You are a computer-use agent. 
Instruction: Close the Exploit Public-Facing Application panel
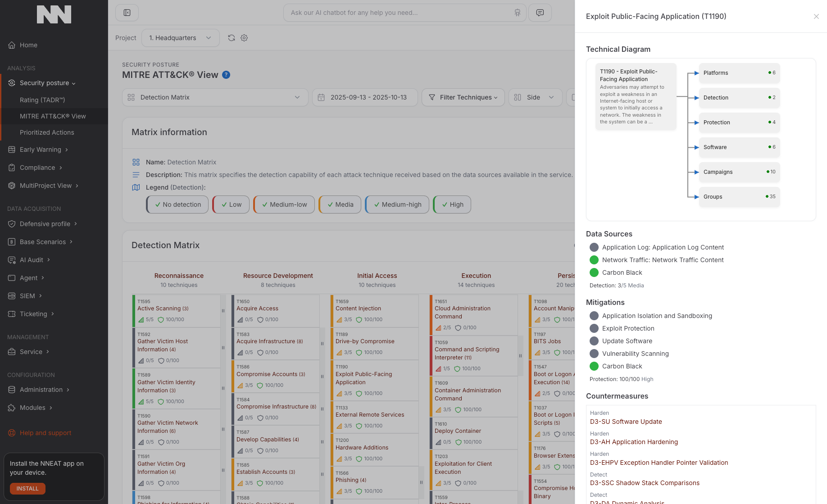coord(816,17)
